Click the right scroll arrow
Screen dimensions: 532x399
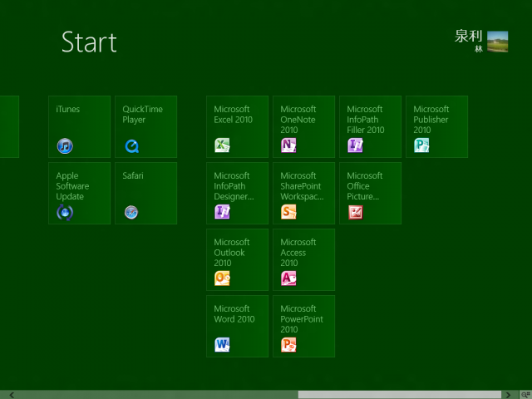(508, 395)
